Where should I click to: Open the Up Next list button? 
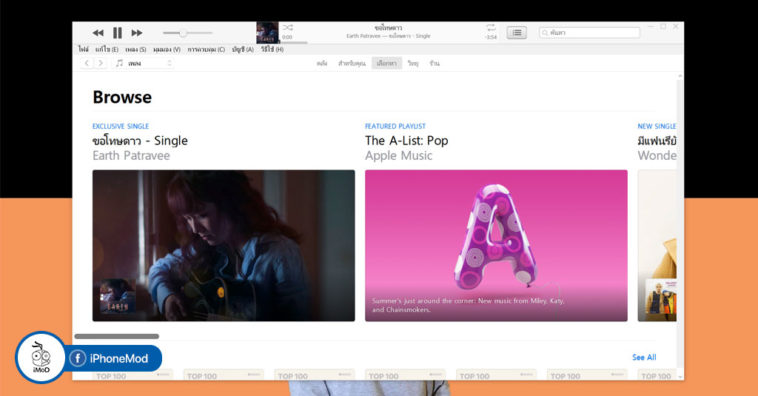[x=517, y=32]
